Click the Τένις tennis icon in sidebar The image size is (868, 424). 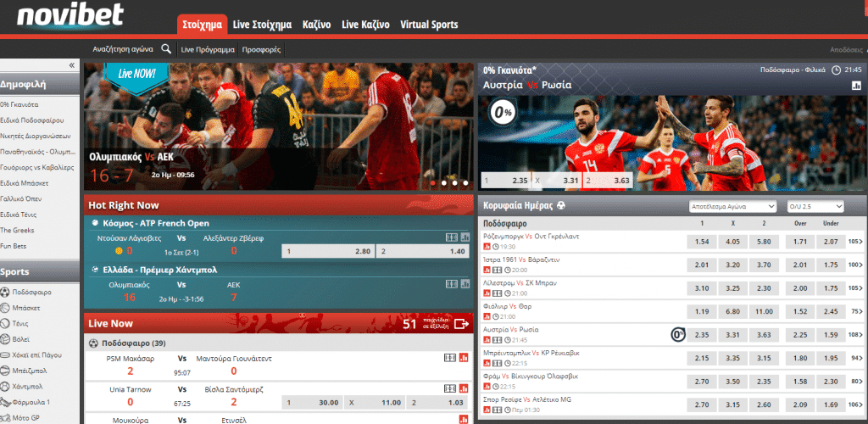coord(6,324)
